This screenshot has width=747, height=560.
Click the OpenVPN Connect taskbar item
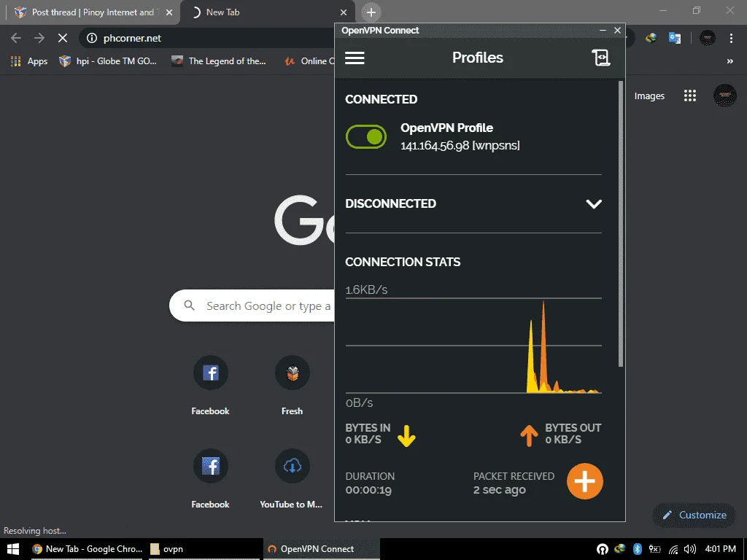[x=322, y=549]
